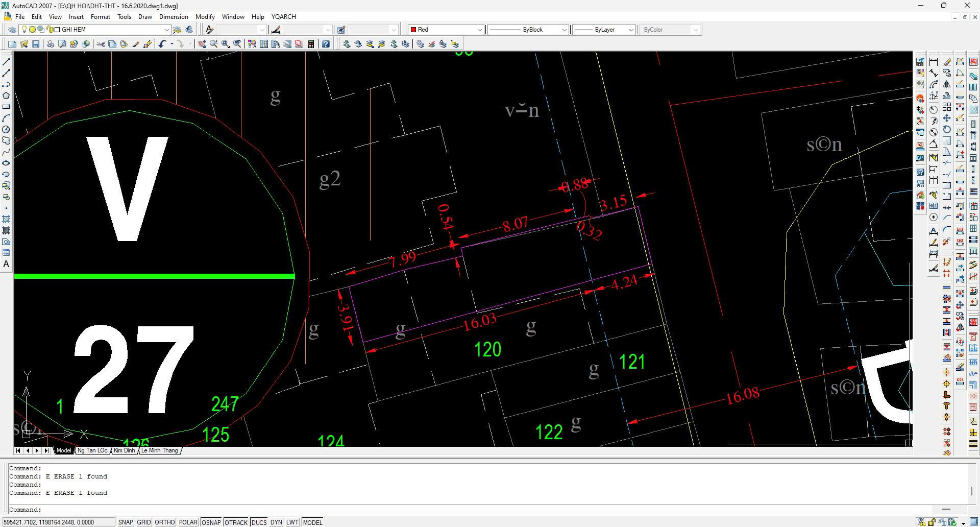Open the QuickCalc calculator
This screenshot has height=527, width=980.
(311, 44)
